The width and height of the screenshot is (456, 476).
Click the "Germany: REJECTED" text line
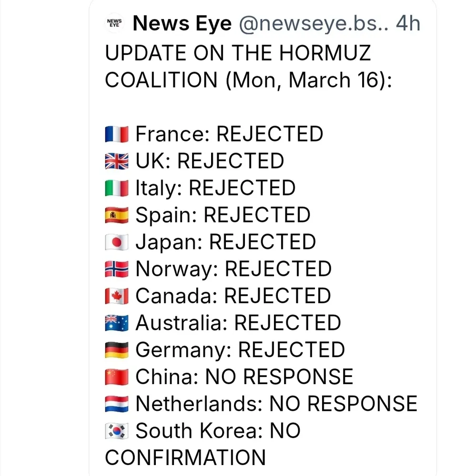pyautogui.click(x=240, y=350)
